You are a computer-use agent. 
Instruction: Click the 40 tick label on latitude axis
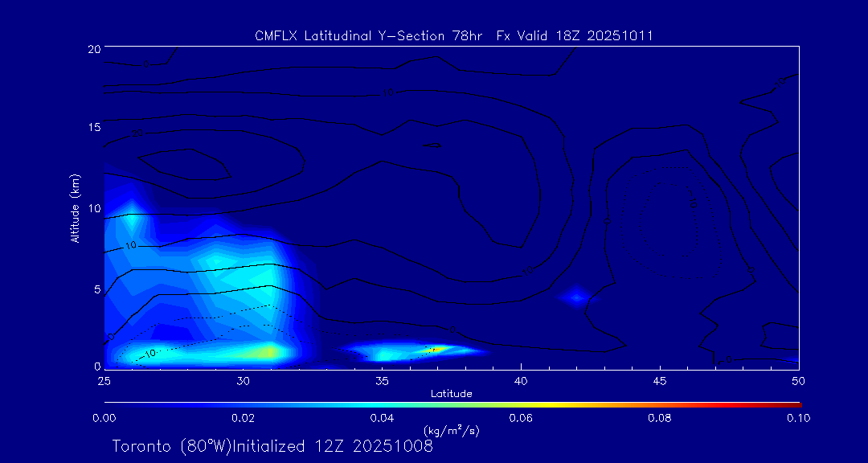point(521,379)
